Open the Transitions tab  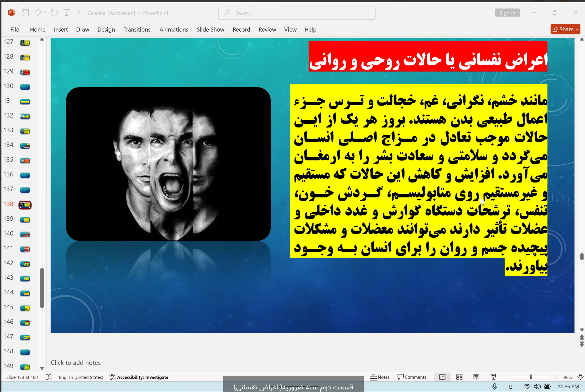point(137,30)
